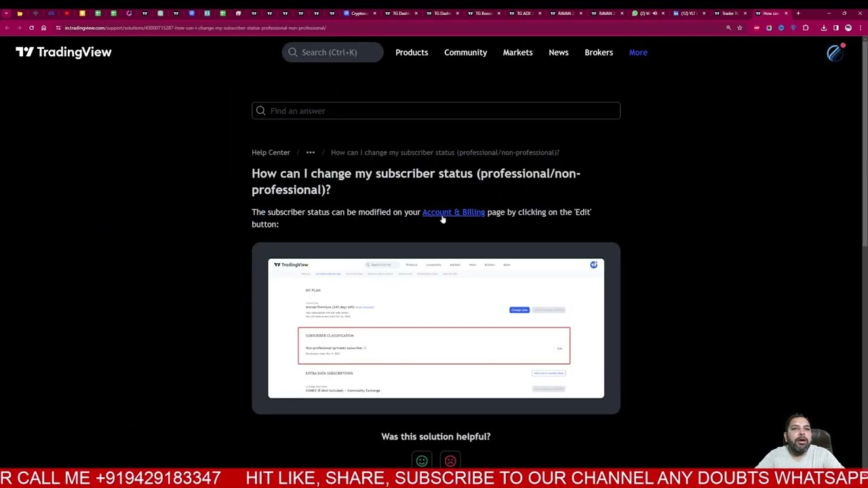Click the browser zoom magnifier icon
The image size is (868, 488).
(728, 28)
